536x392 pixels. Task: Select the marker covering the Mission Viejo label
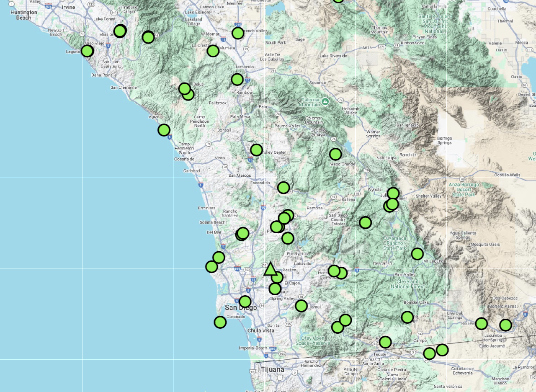coord(120,31)
